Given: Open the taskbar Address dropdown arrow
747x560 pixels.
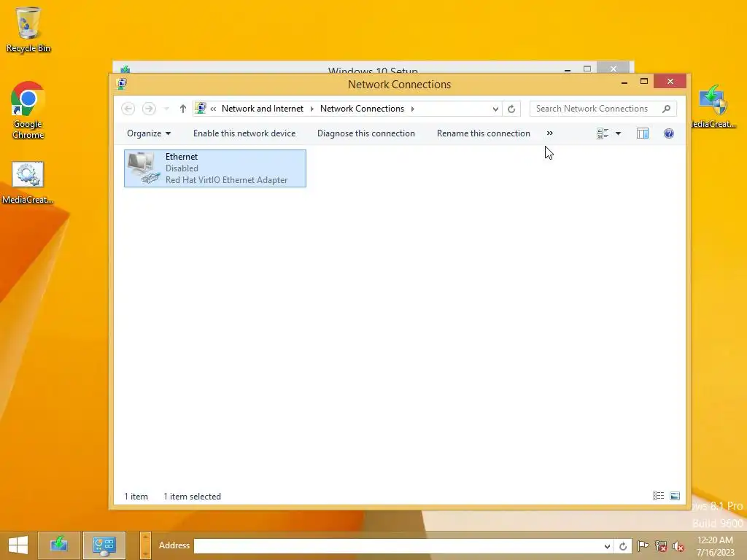Looking at the screenshot, I should coord(608,546).
